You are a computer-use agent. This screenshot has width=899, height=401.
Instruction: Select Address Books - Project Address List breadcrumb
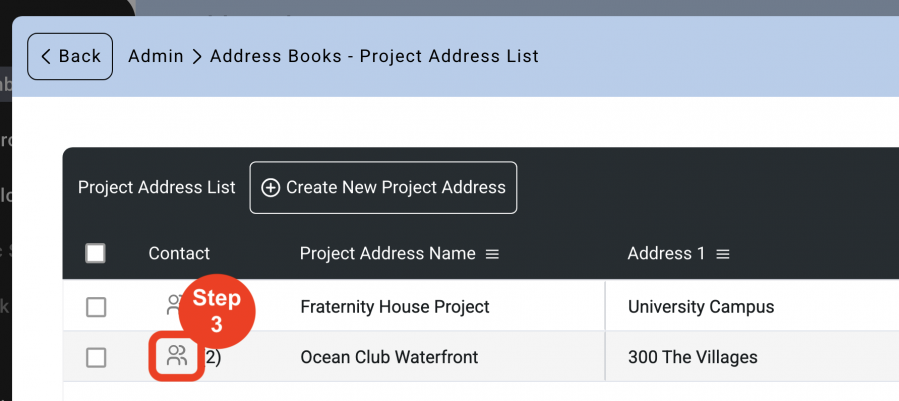(x=374, y=56)
